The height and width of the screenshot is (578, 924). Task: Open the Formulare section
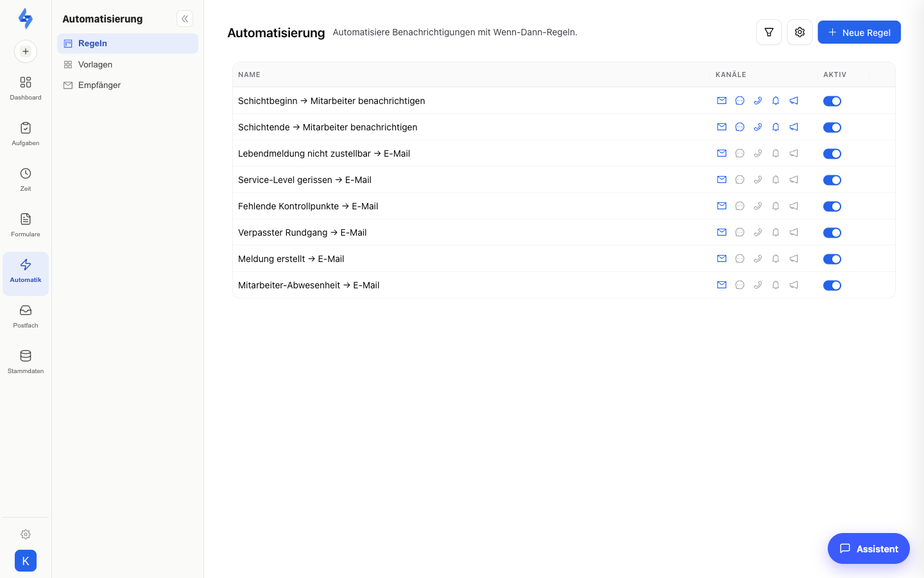click(x=26, y=225)
